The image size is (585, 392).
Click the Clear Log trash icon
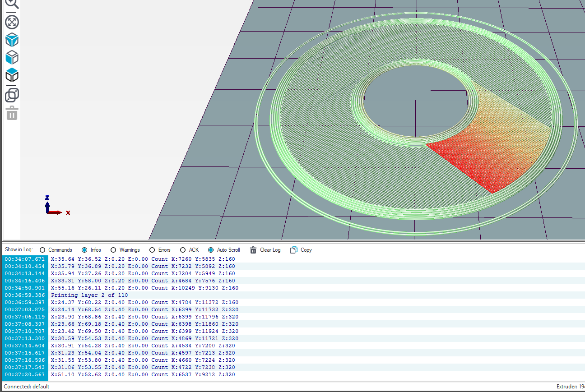point(253,250)
